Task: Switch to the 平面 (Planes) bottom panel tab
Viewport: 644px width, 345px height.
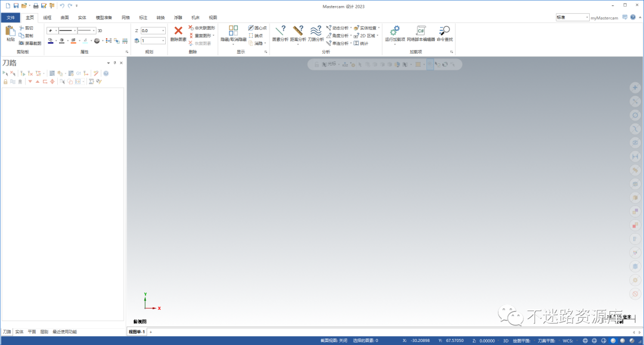Action: pyautogui.click(x=32, y=331)
